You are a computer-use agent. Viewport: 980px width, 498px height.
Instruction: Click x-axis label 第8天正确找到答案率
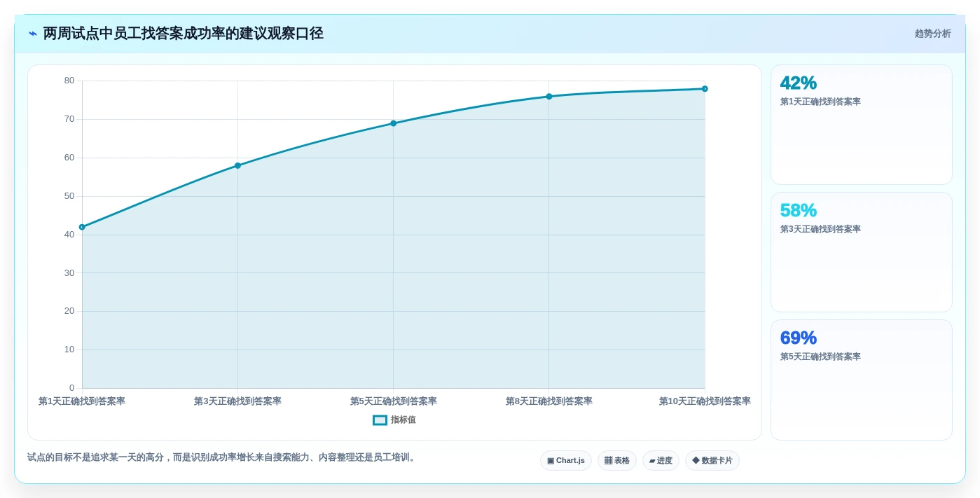[x=549, y=401]
